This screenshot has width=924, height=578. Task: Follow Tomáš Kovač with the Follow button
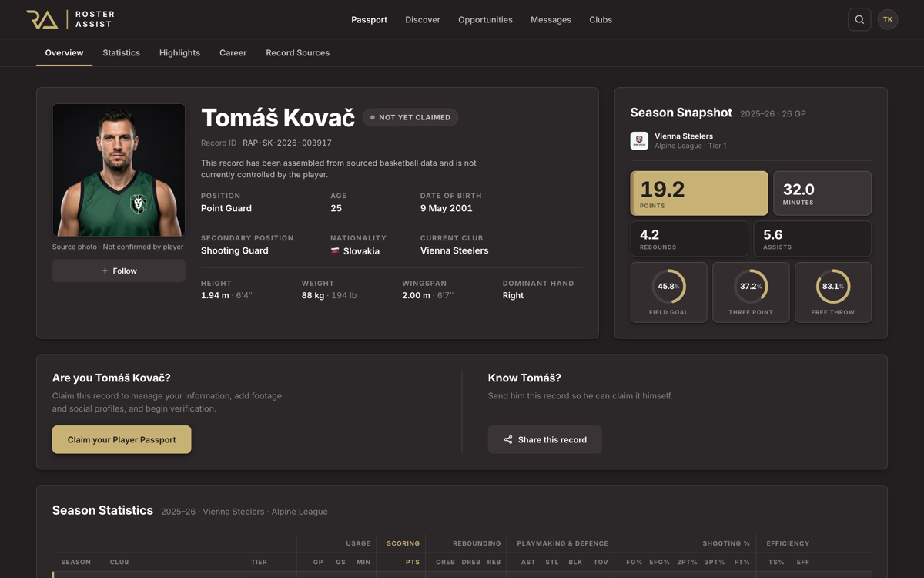point(119,271)
